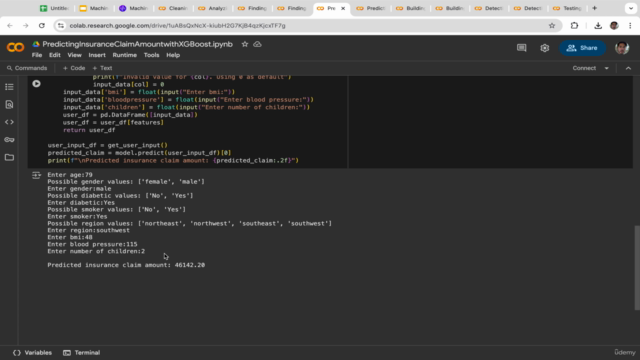Click the 'Enter region:southwest' output line

pos(89,230)
